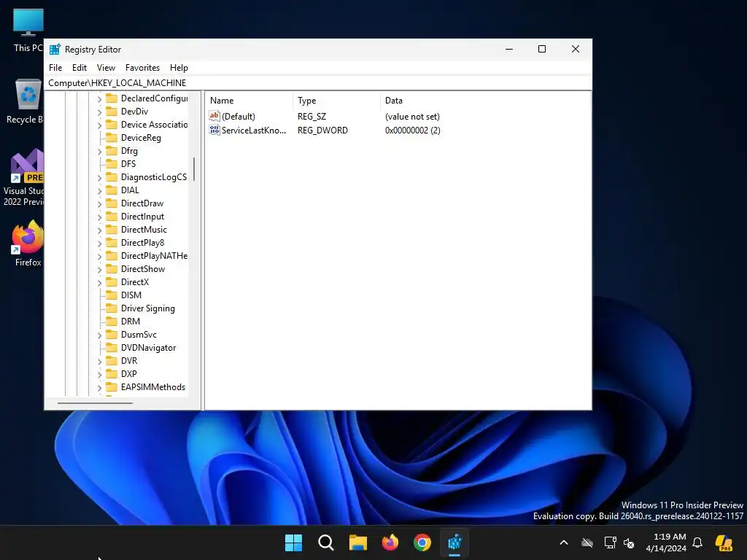747x560 pixels.
Task: Open Visual Studio 2022 Preview desktop shortcut
Action: tap(25, 178)
